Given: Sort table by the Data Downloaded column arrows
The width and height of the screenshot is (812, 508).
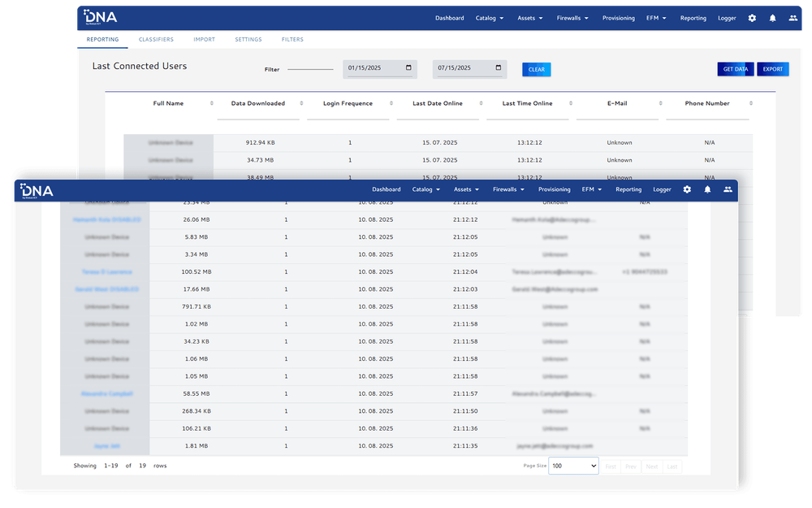Looking at the screenshot, I should 301,103.
